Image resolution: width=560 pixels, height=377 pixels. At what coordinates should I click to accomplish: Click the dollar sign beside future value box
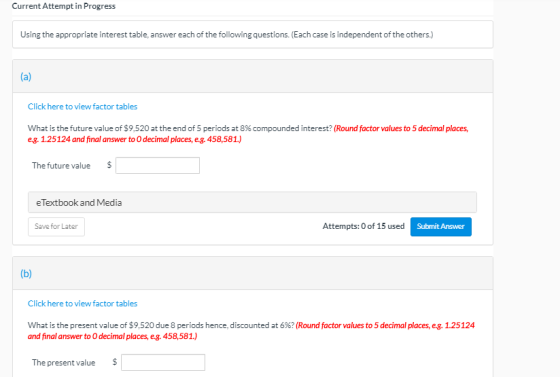coord(109,165)
